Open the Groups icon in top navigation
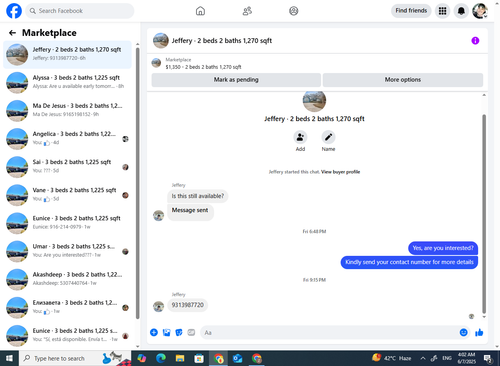This screenshot has height=366, width=500. tap(293, 11)
